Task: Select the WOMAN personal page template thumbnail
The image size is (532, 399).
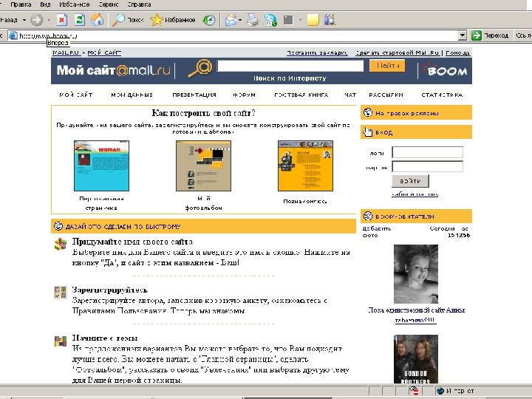Action: coord(101,166)
